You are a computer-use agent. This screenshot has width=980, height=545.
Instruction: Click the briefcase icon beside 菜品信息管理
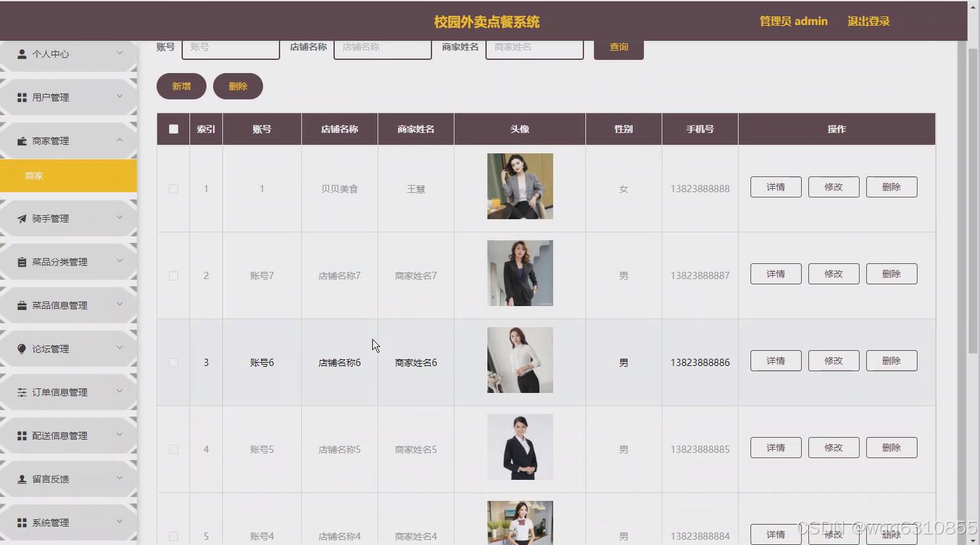point(22,305)
